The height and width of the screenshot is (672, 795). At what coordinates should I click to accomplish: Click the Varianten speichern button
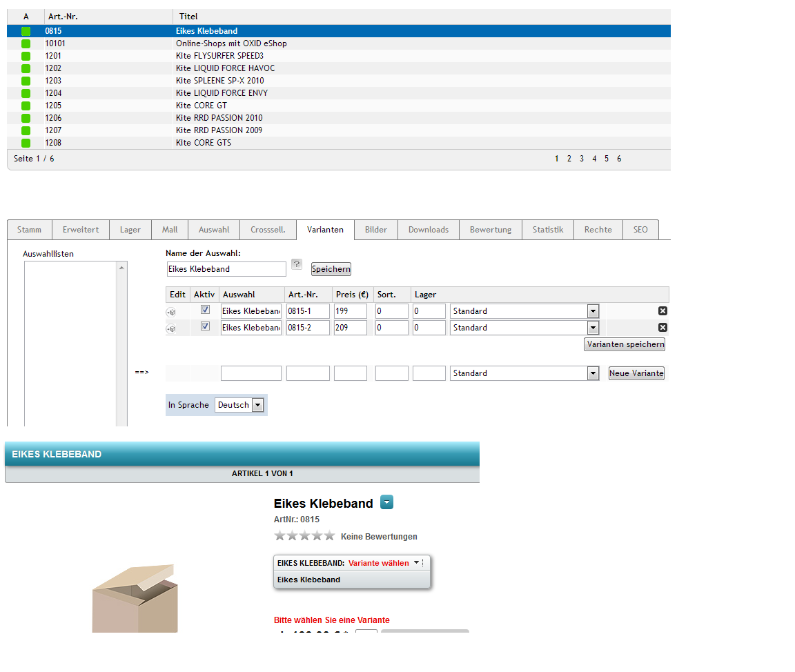point(625,344)
